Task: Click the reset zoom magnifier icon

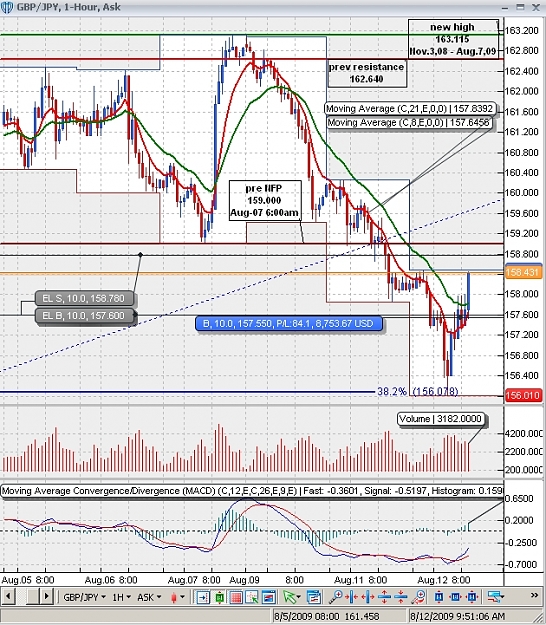Action: click(x=418, y=597)
